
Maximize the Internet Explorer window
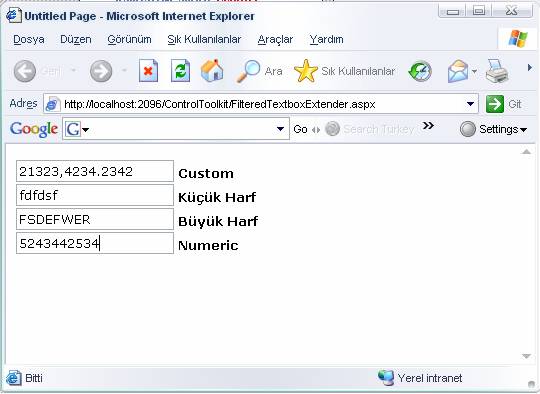[x=479, y=11]
